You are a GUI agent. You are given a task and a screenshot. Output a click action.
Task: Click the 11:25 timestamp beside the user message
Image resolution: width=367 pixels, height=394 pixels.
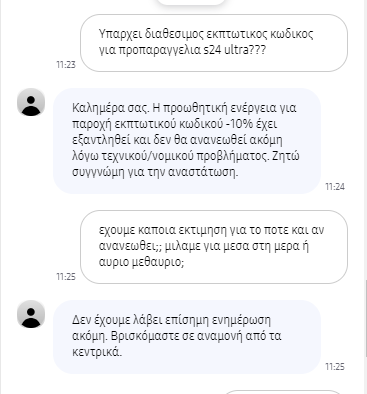click(66, 276)
